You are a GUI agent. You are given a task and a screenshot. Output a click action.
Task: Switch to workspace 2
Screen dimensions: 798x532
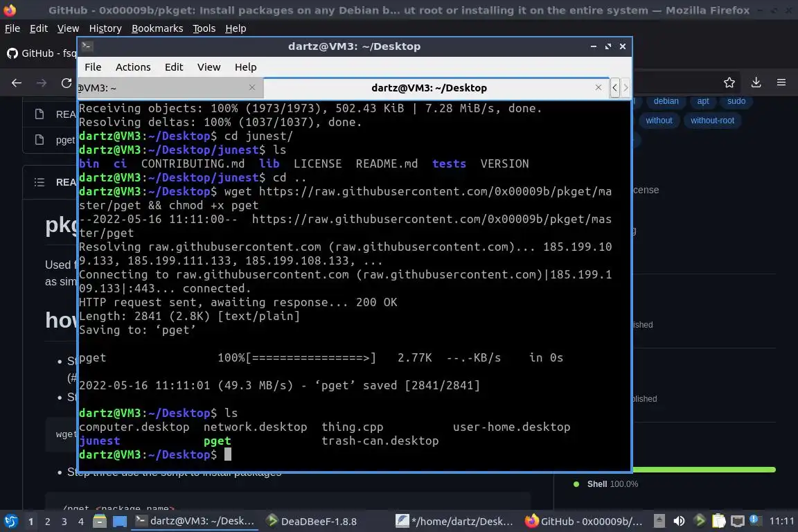tap(48, 522)
